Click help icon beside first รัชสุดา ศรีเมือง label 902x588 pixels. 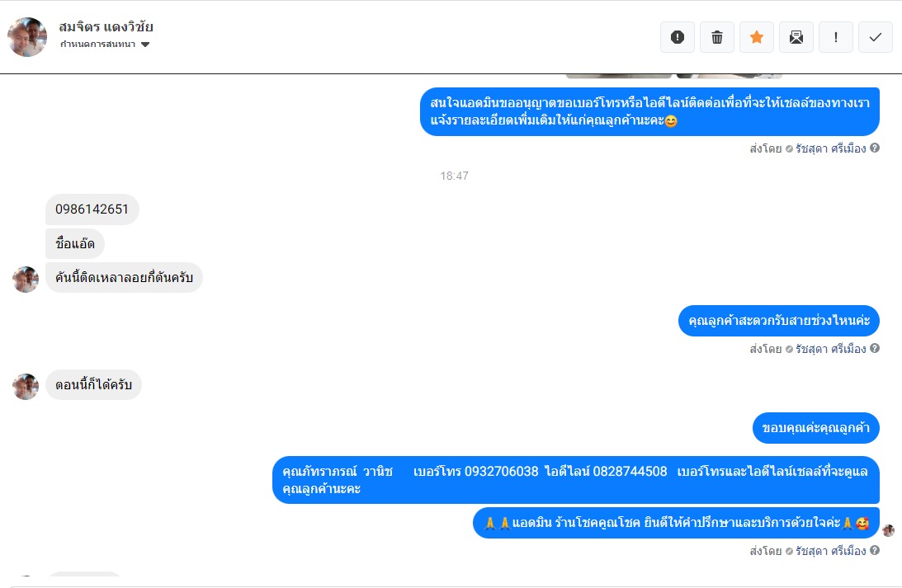coord(875,148)
